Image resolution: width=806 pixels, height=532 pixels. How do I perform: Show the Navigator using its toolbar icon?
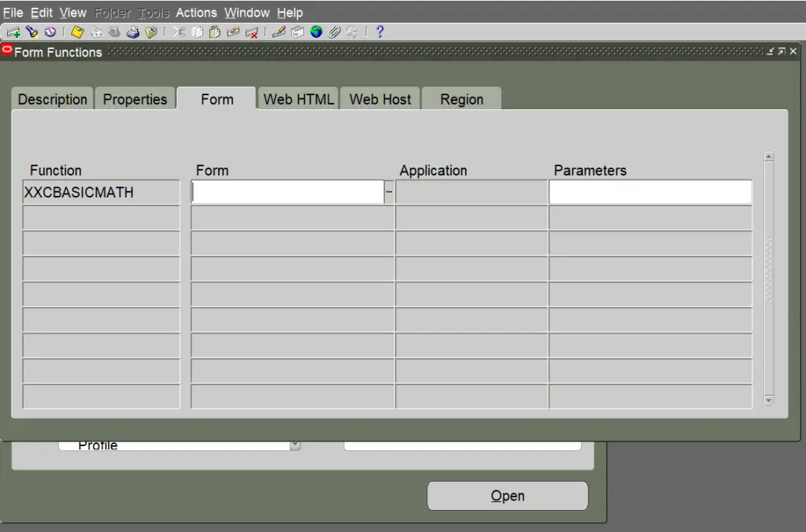(x=49, y=31)
